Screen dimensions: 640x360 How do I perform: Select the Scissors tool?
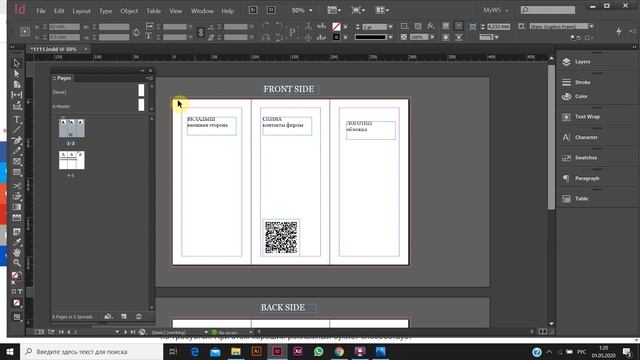[16, 186]
